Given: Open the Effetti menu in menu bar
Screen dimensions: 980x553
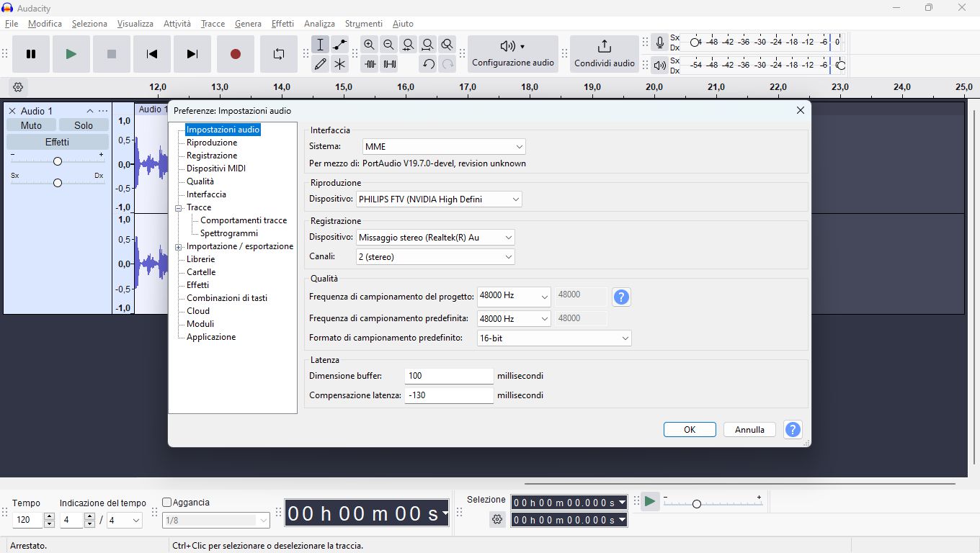Looking at the screenshot, I should pyautogui.click(x=282, y=24).
